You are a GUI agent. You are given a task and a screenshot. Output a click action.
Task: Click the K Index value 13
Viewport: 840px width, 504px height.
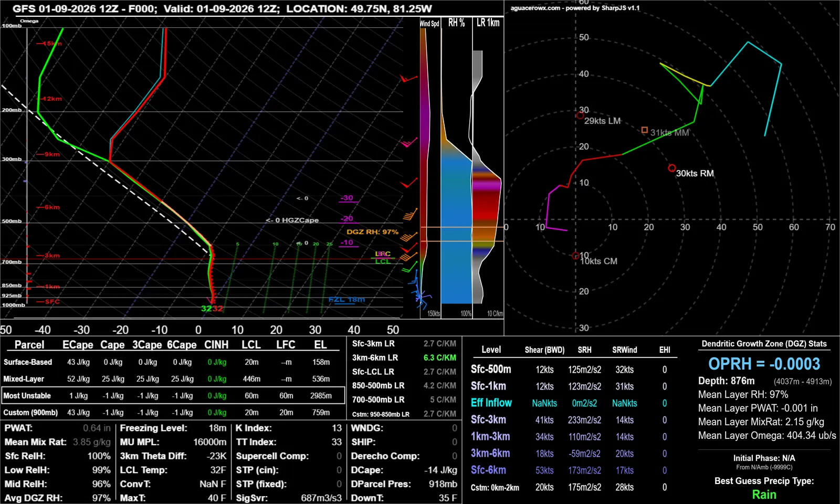tap(337, 428)
